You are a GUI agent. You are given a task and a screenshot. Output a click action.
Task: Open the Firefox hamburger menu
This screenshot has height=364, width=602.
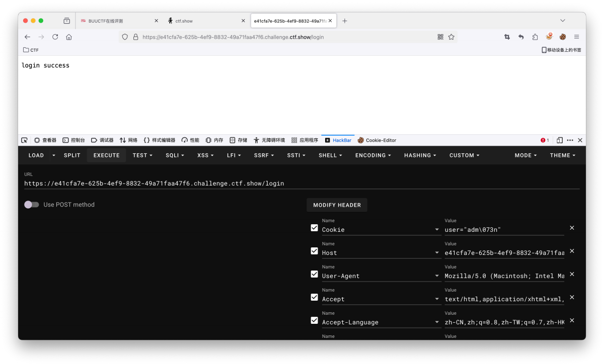click(577, 37)
